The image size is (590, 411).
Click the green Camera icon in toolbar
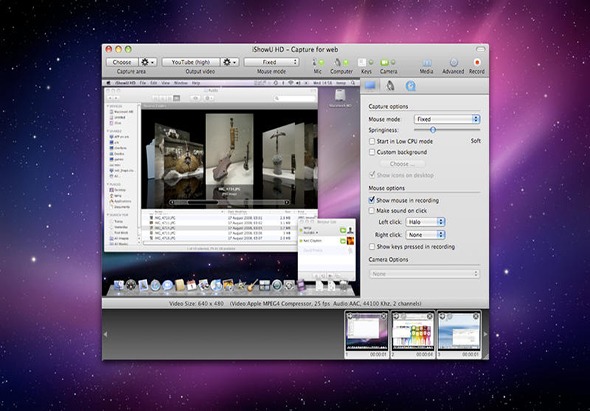click(x=385, y=62)
